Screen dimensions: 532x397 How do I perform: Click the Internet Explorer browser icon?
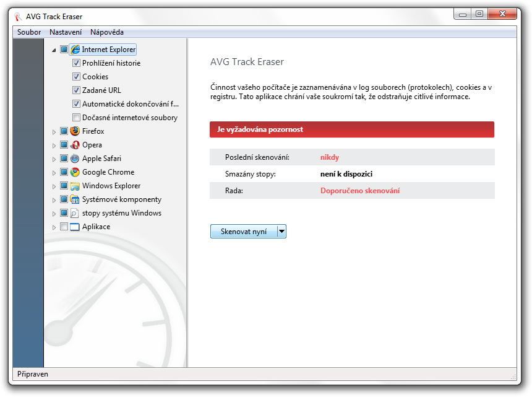[75, 50]
